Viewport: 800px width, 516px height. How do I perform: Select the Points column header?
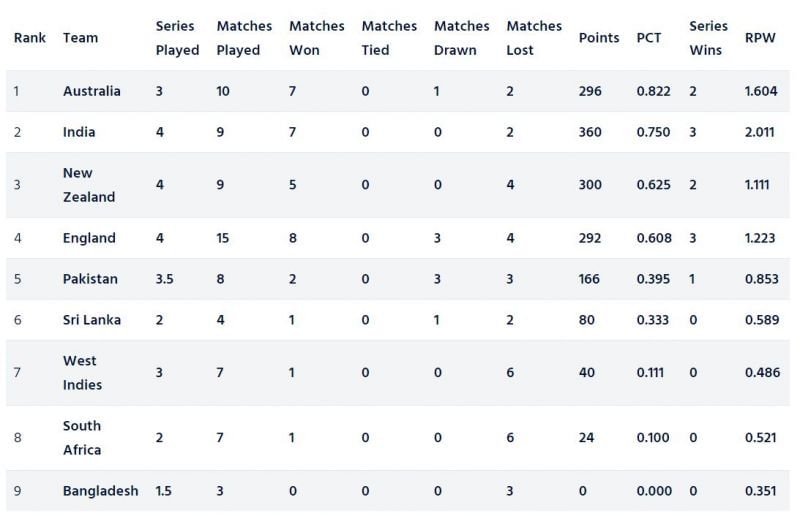click(x=598, y=38)
